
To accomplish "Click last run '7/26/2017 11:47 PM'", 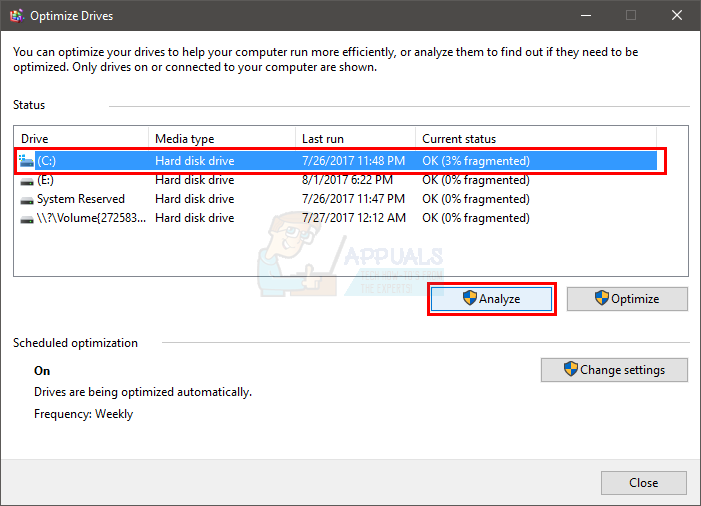I will [x=353, y=199].
